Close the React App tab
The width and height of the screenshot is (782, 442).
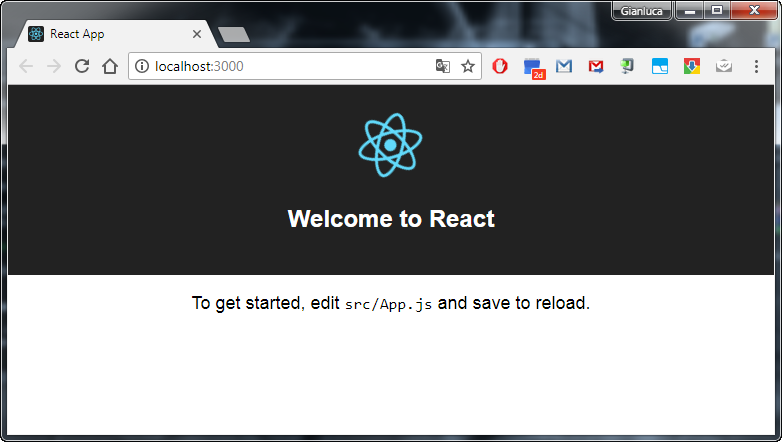[197, 34]
